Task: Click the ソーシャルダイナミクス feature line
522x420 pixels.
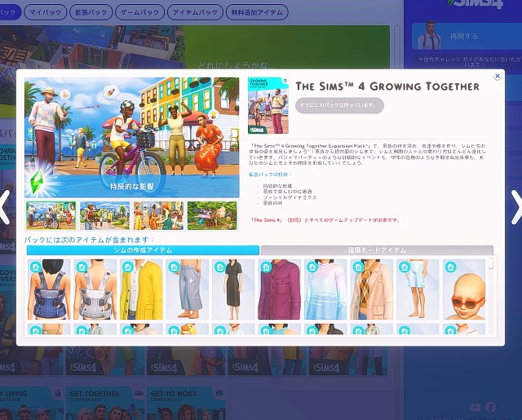Action: (290, 197)
